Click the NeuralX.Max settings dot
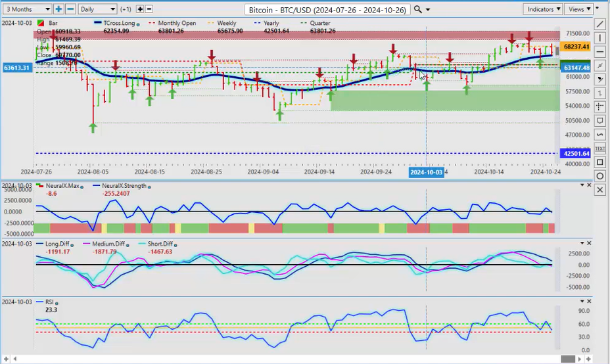This screenshot has height=364, width=610. tap(82, 187)
